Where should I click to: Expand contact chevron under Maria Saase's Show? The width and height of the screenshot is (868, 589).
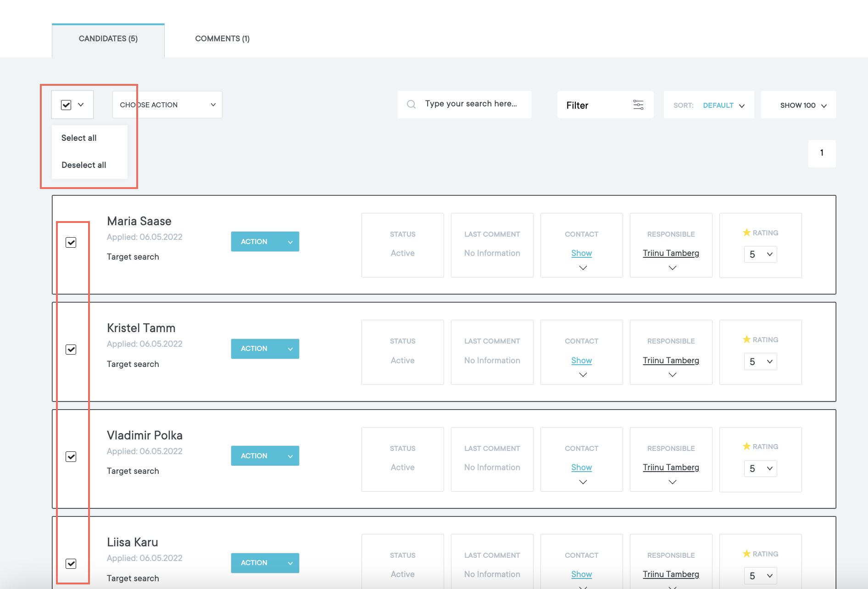click(x=583, y=268)
